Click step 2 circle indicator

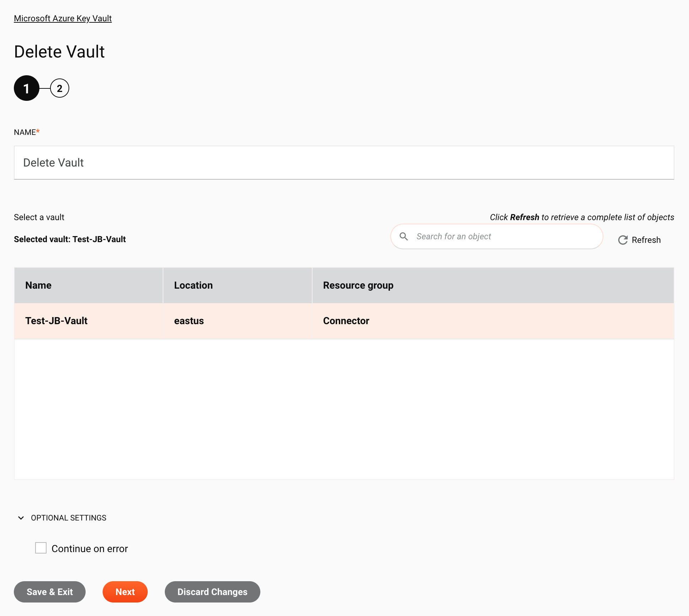[x=59, y=88]
